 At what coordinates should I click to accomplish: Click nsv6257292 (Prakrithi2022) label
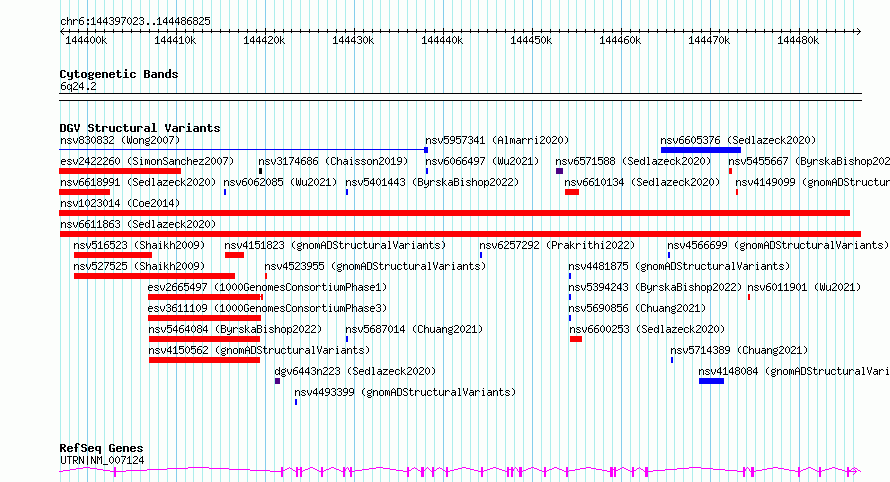tap(557, 245)
